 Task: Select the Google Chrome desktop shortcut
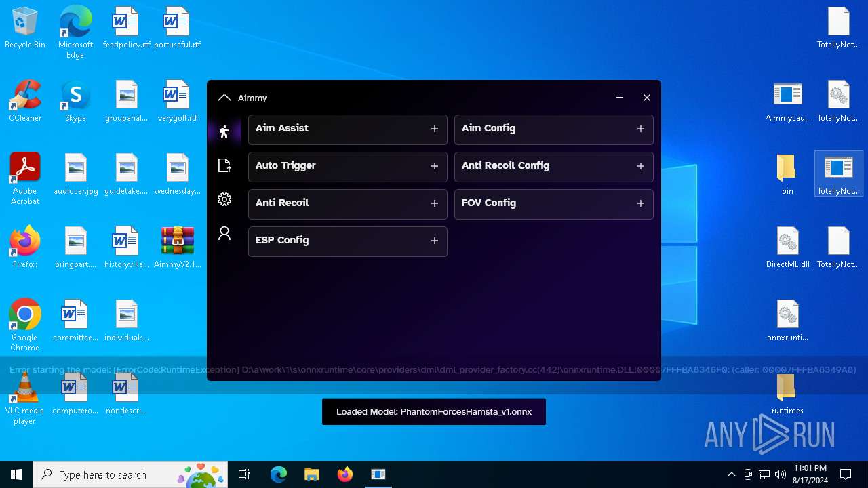tap(25, 325)
